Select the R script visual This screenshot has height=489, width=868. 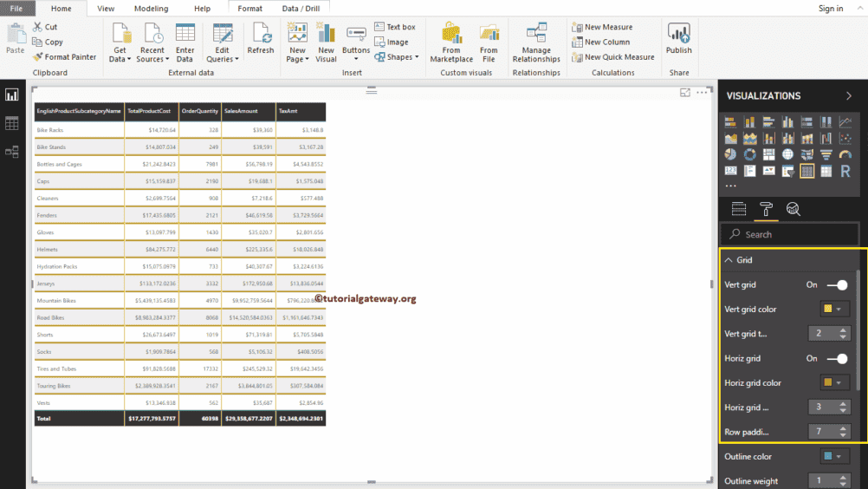(x=845, y=171)
